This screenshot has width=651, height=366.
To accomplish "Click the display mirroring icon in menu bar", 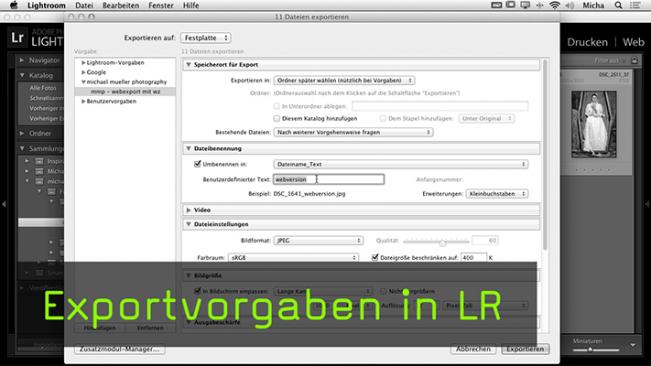I will (525, 5).
